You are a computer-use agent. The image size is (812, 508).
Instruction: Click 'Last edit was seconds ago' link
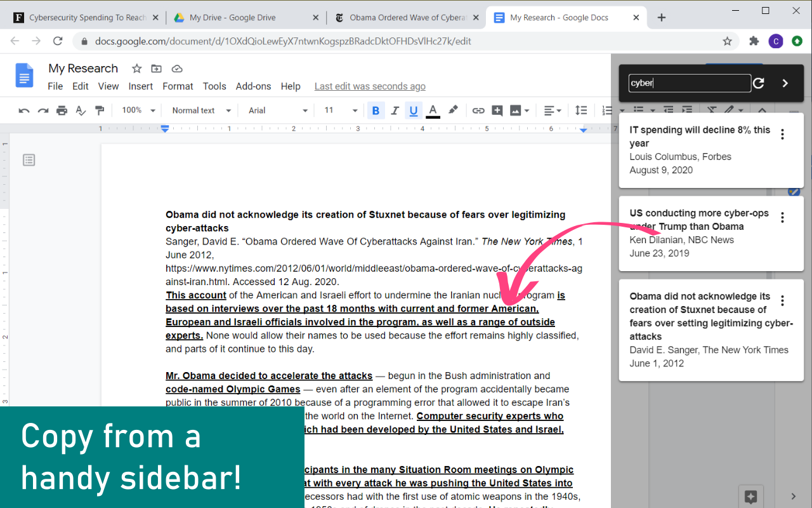coord(370,86)
